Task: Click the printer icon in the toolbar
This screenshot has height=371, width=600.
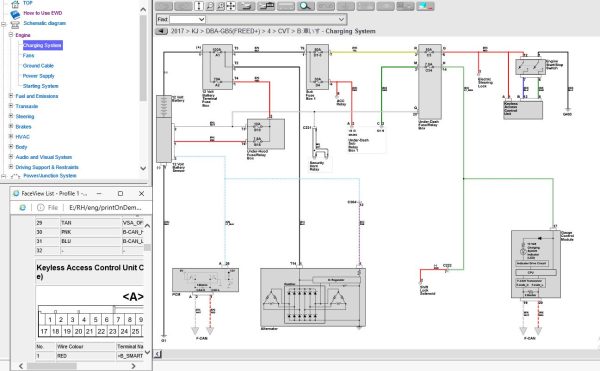Action: [246, 6]
